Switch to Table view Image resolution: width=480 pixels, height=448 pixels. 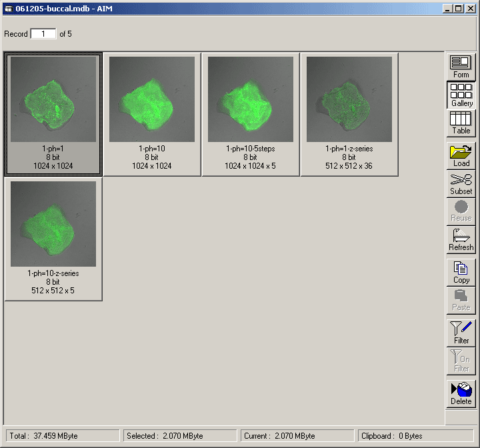(461, 123)
